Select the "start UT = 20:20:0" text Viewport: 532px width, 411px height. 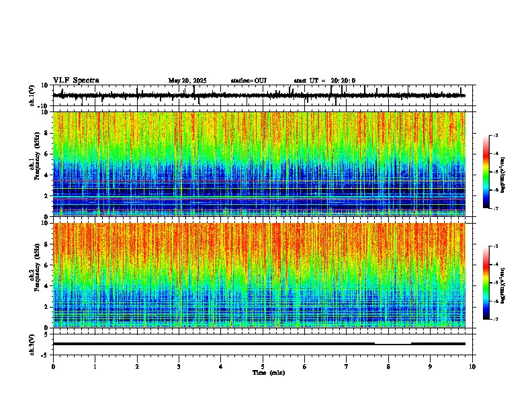(324, 81)
